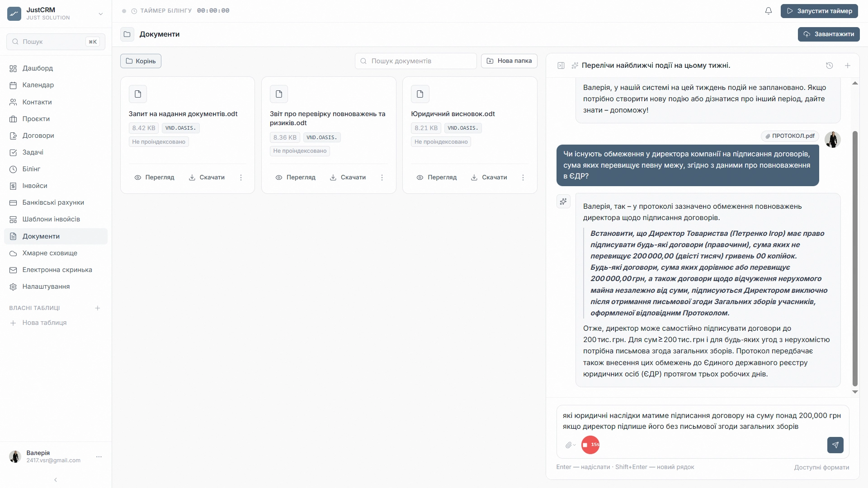
Task: Stop the voice recording button
Action: [x=590, y=445]
